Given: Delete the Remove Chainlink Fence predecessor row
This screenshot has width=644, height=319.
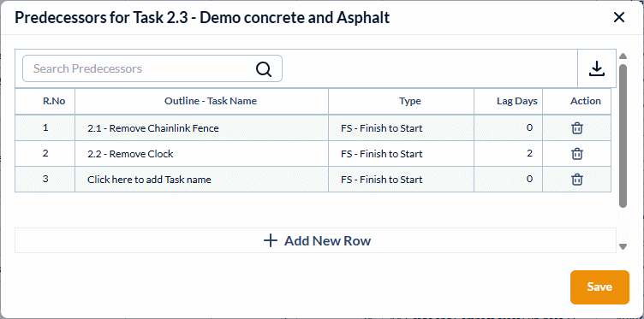Looking at the screenshot, I should pos(576,128).
